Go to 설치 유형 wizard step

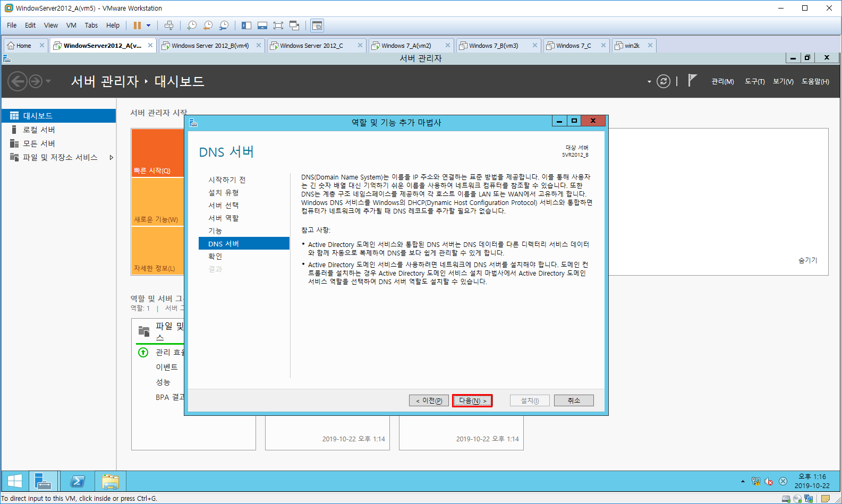223,193
